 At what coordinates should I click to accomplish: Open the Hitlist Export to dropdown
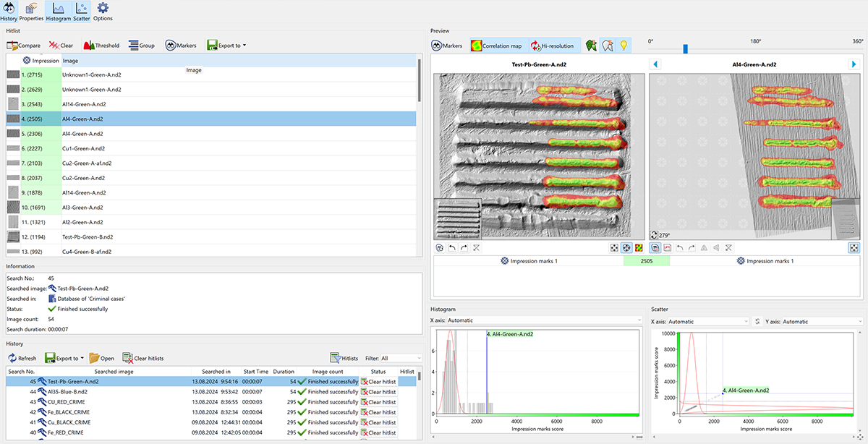[x=226, y=46]
